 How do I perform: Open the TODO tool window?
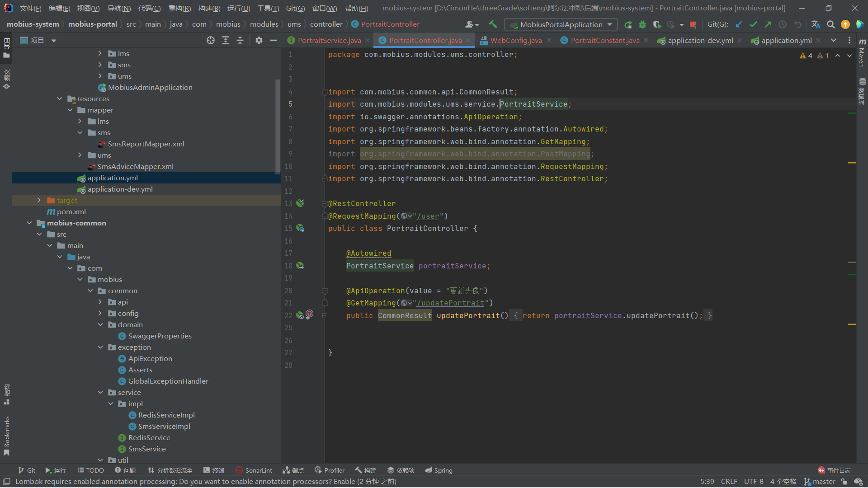[x=90, y=470]
